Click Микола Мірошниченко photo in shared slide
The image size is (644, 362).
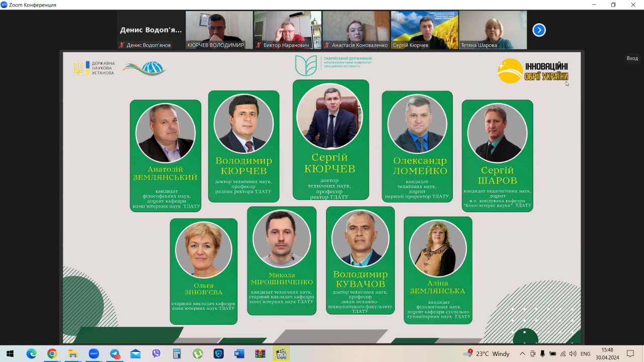282,239
